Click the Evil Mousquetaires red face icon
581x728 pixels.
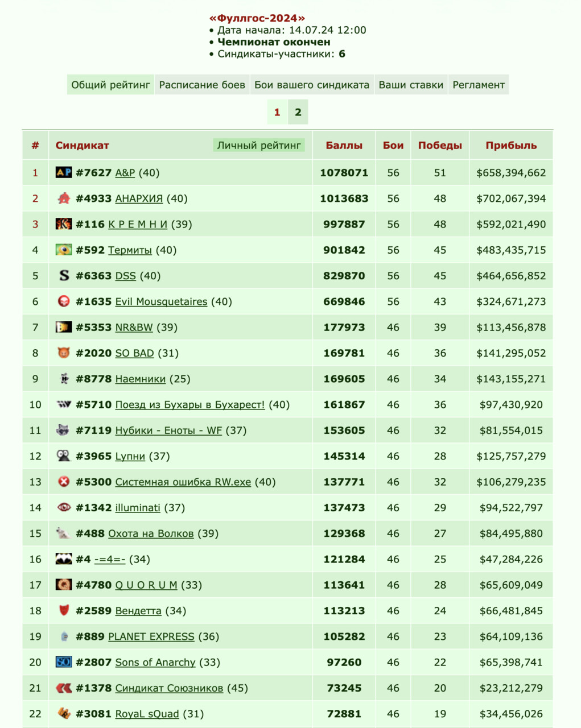coord(64,301)
